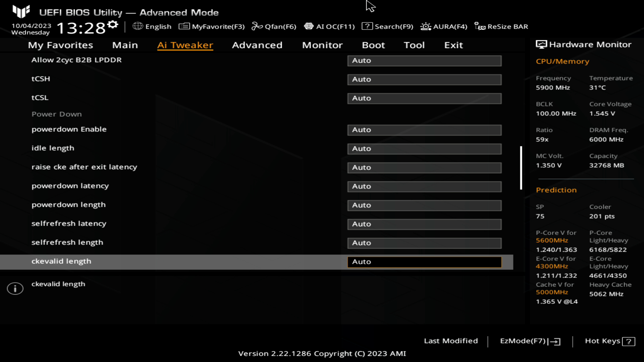Screen dimensions: 644x362
Task: Open AURA lighting settings
Action: point(444,26)
